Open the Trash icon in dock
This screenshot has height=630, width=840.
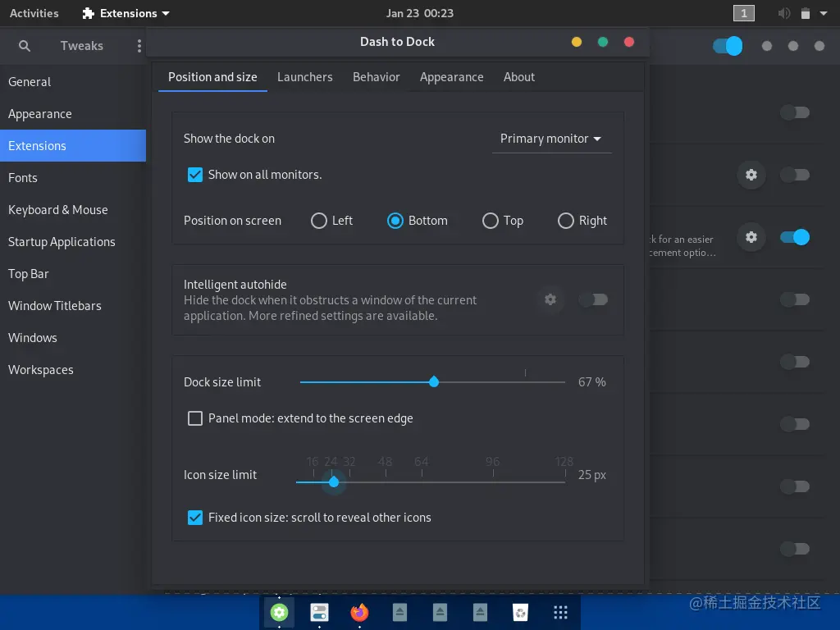pyautogui.click(x=520, y=612)
